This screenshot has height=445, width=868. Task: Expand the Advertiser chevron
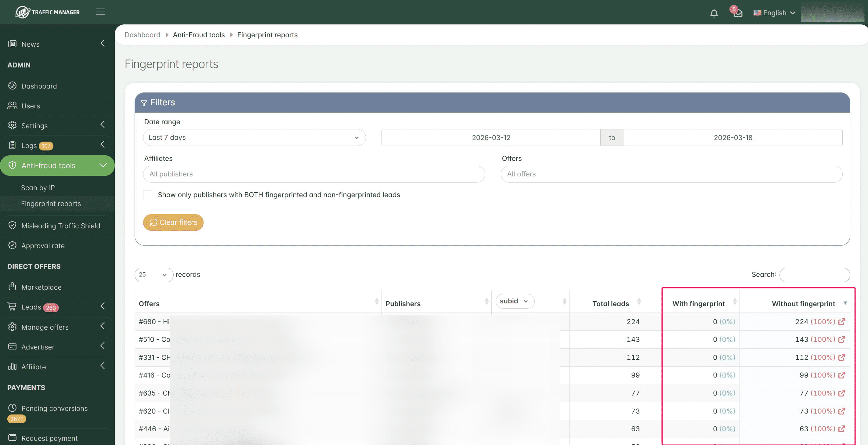(103, 346)
